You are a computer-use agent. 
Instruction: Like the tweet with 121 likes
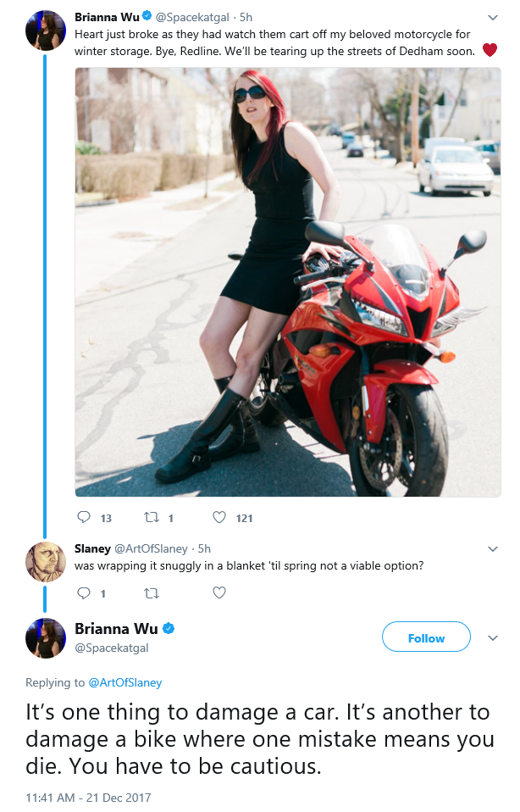219,517
